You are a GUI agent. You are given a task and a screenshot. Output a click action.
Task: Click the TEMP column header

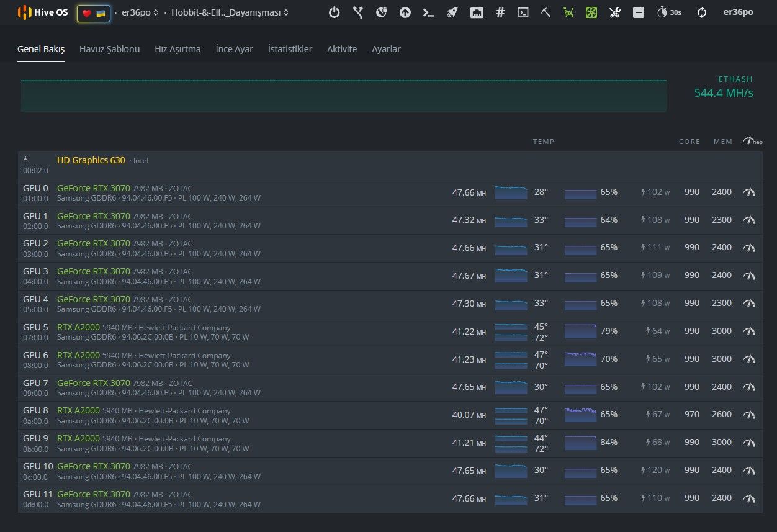pos(544,142)
